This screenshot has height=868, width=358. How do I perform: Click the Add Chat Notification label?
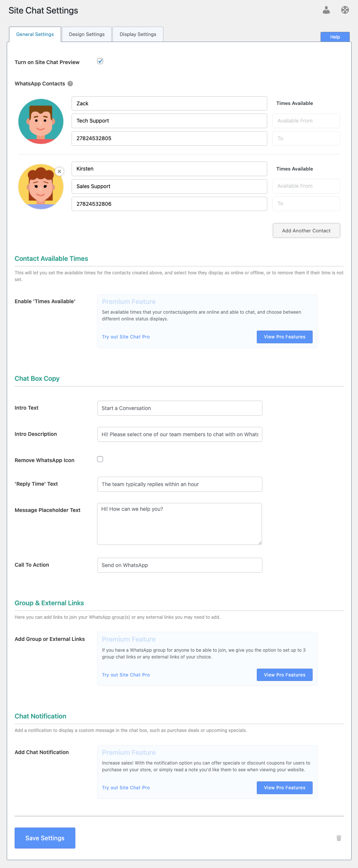pos(42,752)
